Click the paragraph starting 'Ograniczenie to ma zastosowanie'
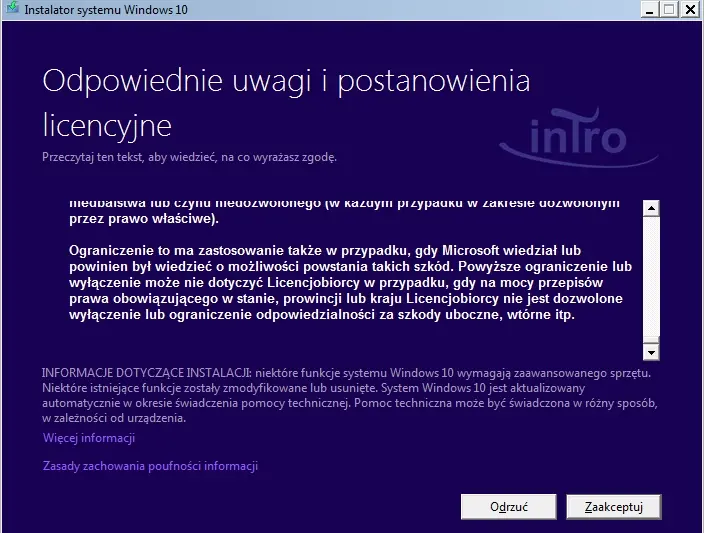The height and width of the screenshot is (533, 704). pyautogui.click(x=350, y=282)
